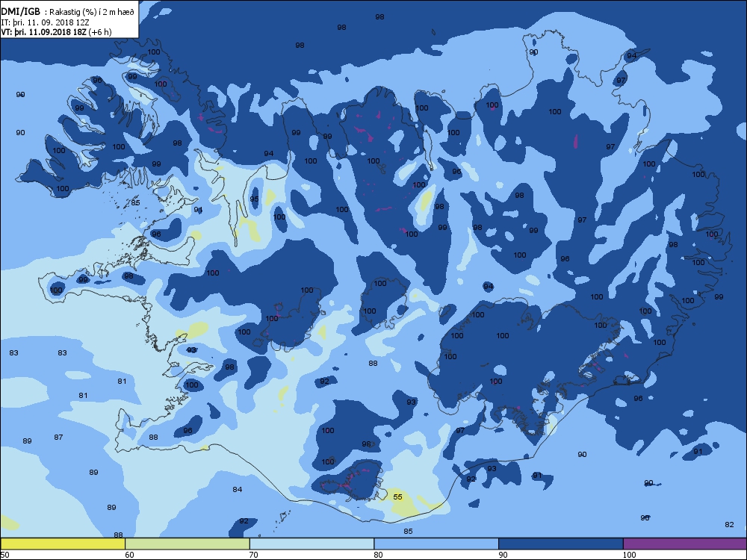
Task: Click the '95' humidity value on the map
Action: tap(255, 199)
